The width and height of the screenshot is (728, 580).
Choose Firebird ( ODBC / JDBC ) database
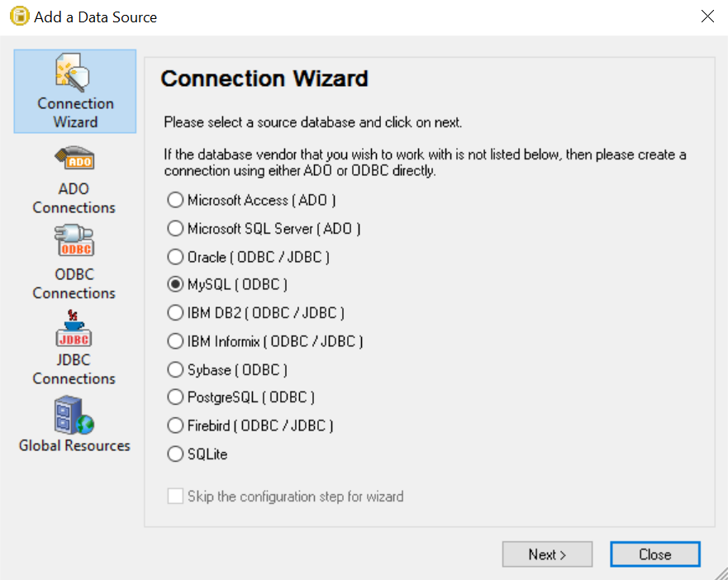[175, 425]
